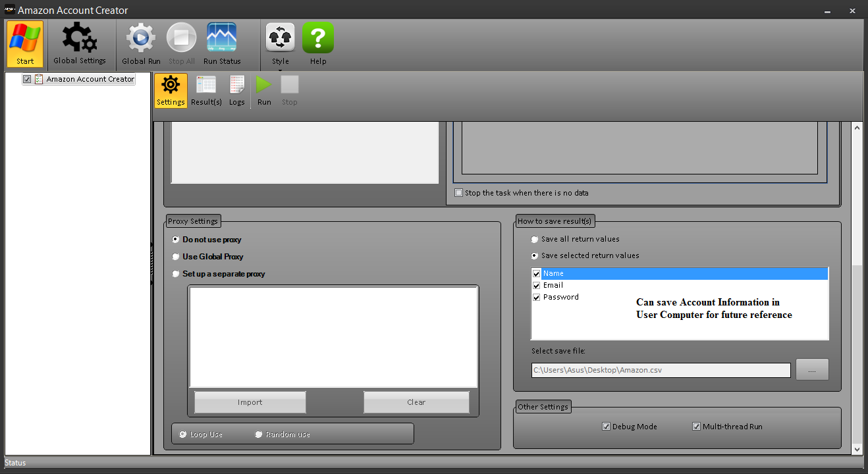Viewport: 868px width, 474px height.
Task: Expand the Style dropdown arrow
Action: point(281,69)
